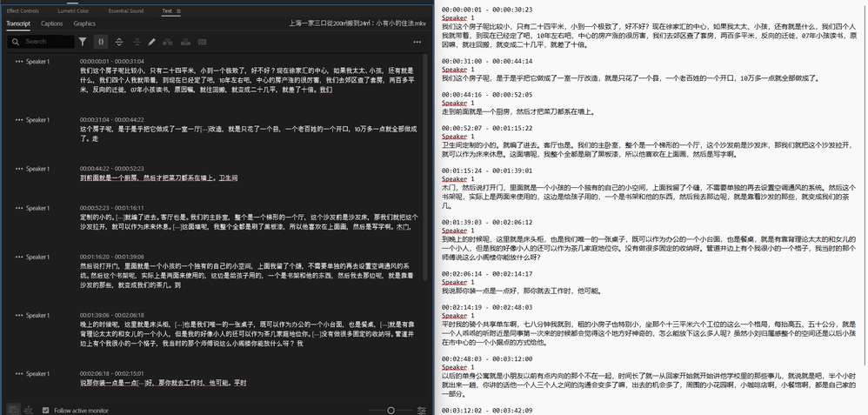Toggle the highlighted bracketed pauses icon in toolbar

(x=101, y=42)
